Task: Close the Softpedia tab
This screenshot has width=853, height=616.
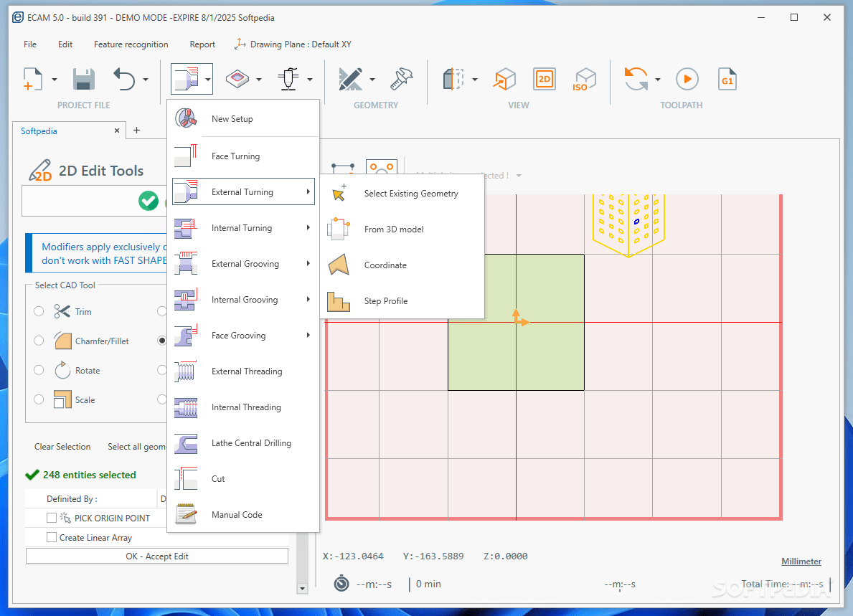Action: [117, 131]
